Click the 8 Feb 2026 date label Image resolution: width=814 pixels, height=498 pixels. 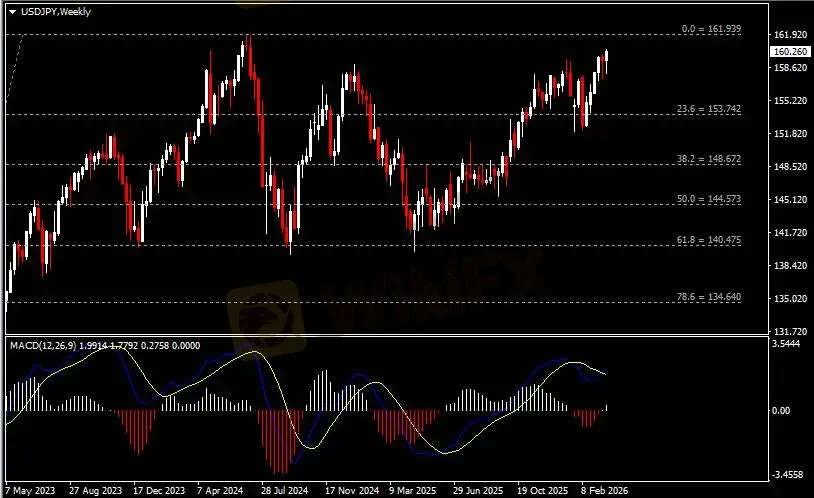604,490
